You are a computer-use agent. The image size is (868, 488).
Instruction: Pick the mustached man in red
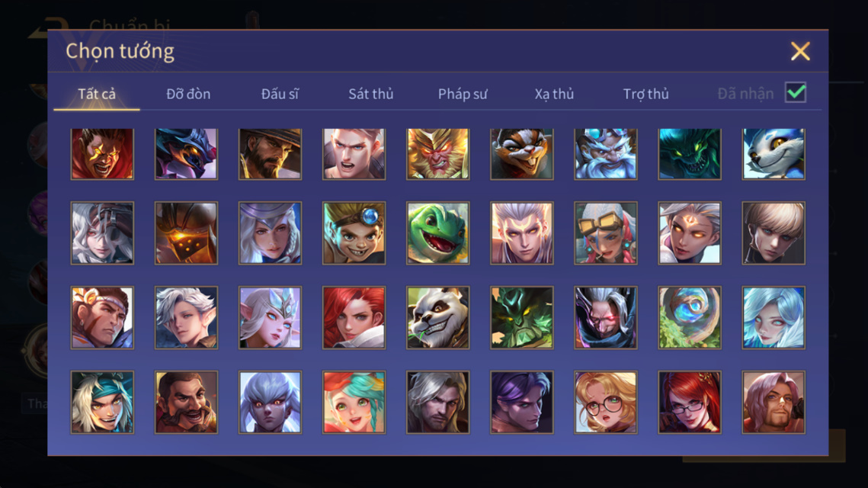coord(186,402)
